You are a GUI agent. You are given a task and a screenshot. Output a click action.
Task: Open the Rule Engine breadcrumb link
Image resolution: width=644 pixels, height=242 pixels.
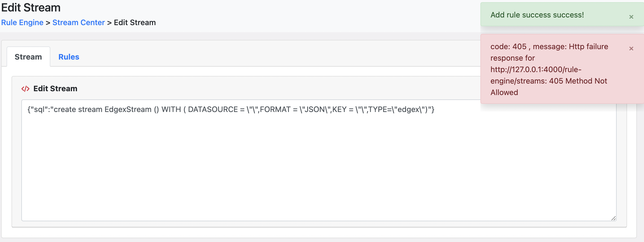(22, 22)
